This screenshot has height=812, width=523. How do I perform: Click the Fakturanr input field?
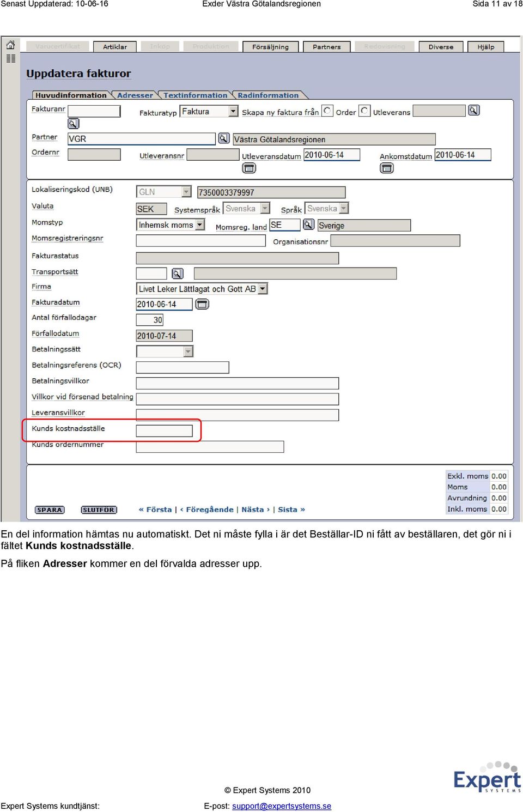click(x=94, y=111)
